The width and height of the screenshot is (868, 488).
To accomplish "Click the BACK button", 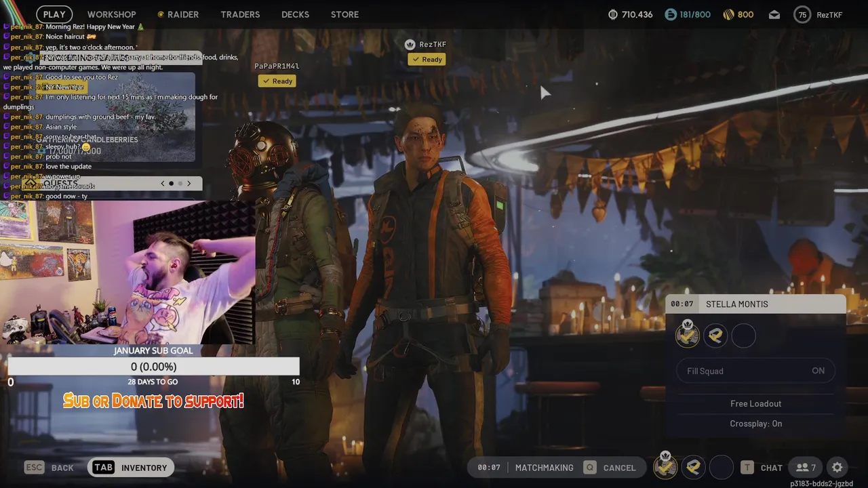I will click(x=62, y=468).
